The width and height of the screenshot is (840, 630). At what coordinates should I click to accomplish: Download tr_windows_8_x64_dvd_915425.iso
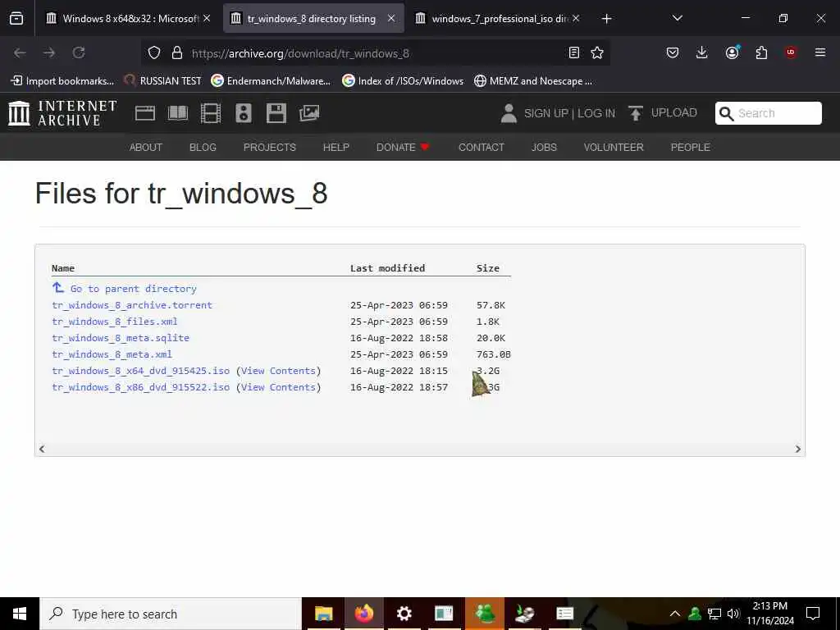coord(140,371)
